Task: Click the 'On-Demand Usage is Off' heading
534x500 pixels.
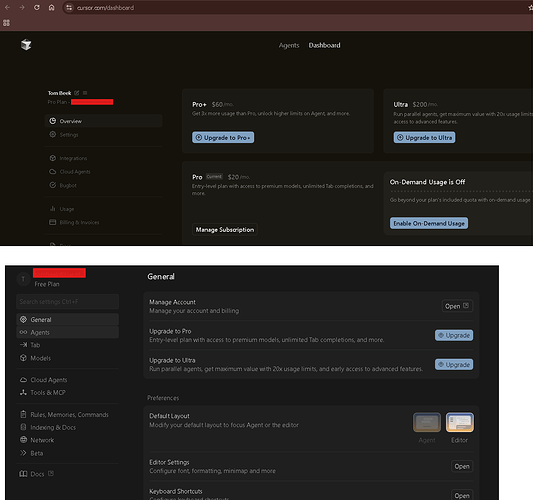Action: (427, 182)
